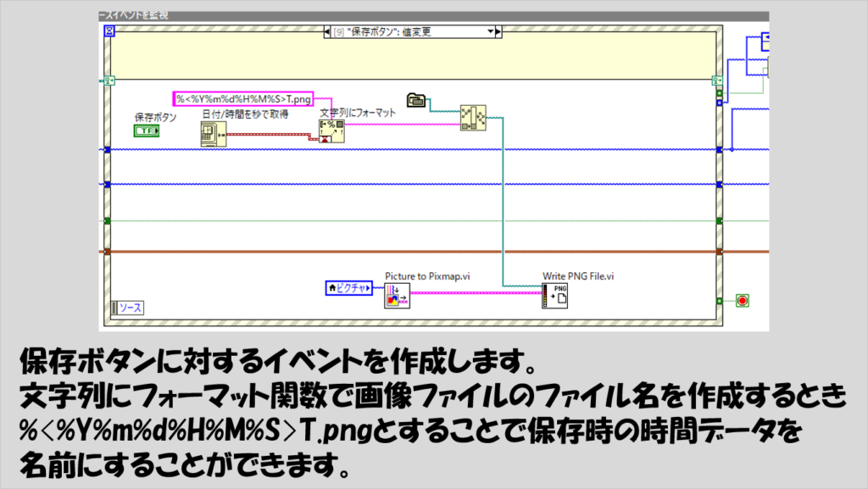Go to previous event case arrow
Screen dimensions: 868x489
[329, 32]
